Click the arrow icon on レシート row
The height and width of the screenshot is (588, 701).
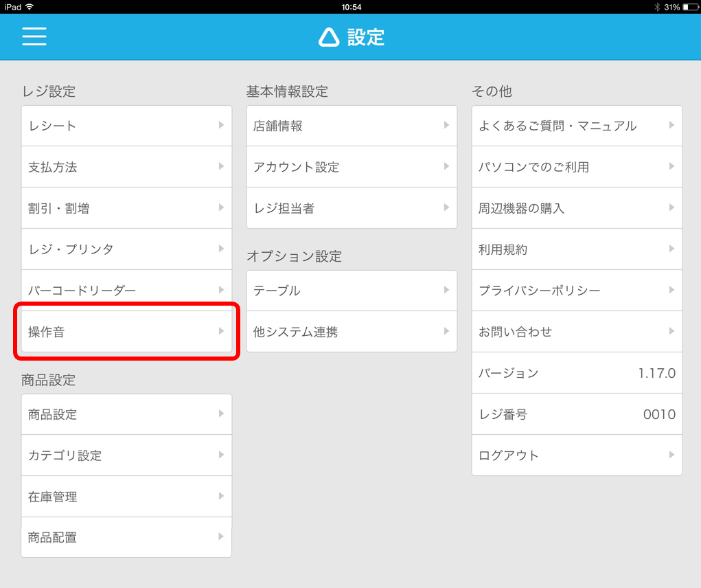point(221,125)
